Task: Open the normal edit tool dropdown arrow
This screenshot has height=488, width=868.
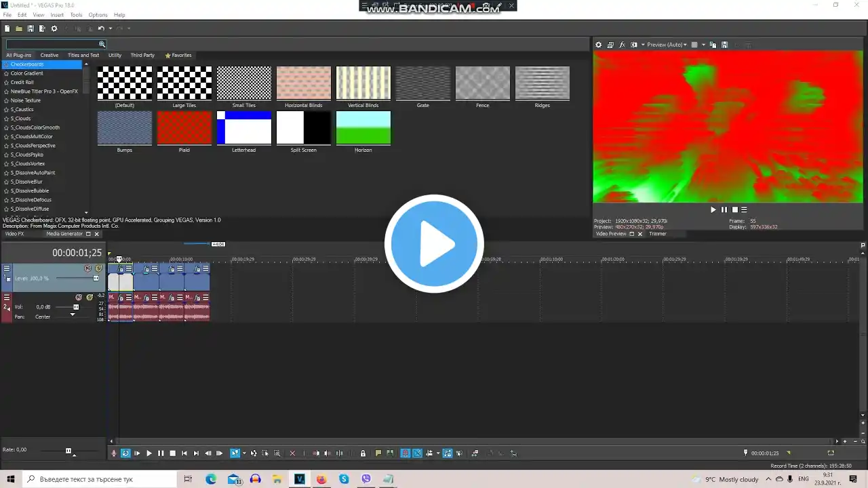Action: pos(244,453)
